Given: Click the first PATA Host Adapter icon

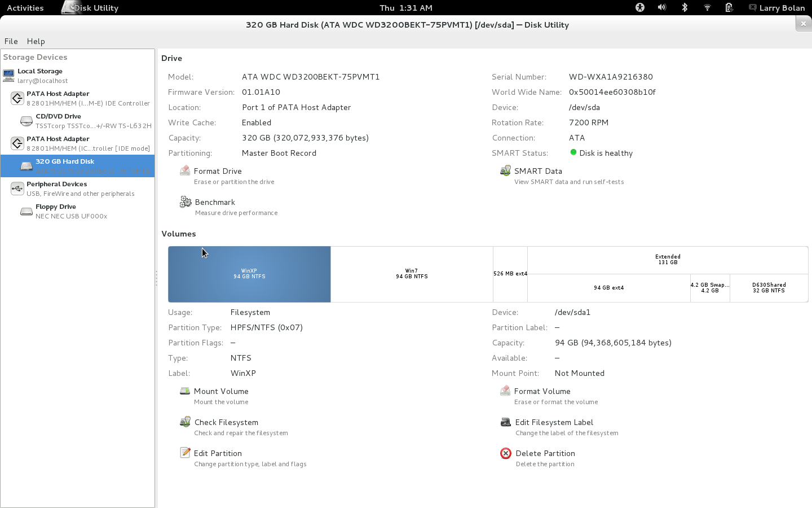Looking at the screenshot, I should coord(17,98).
